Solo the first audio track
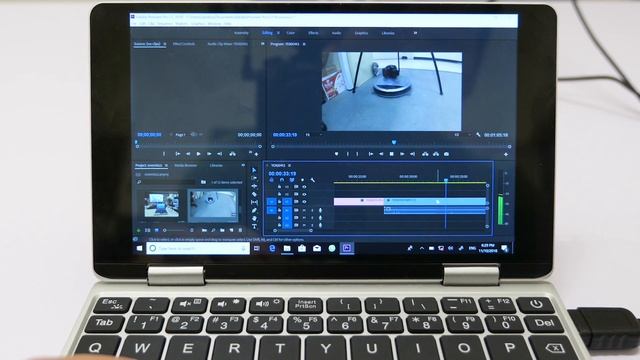 click(x=312, y=211)
